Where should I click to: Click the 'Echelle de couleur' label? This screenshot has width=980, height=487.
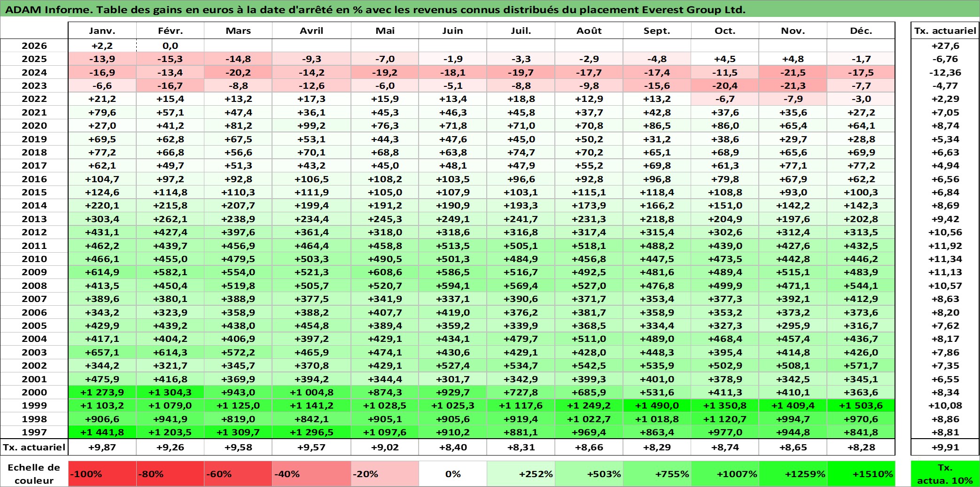pyautogui.click(x=34, y=474)
